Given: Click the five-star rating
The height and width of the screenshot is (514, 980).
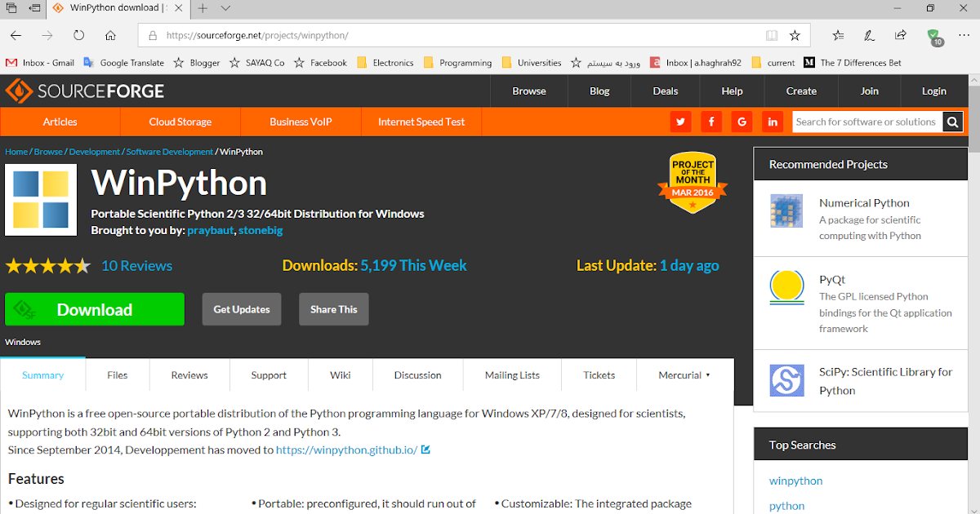Looking at the screenshot, I should click(47, 266).
